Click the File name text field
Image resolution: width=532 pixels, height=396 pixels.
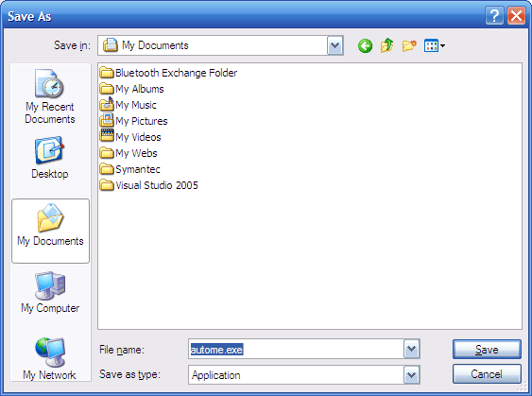(x=296, y=349)
